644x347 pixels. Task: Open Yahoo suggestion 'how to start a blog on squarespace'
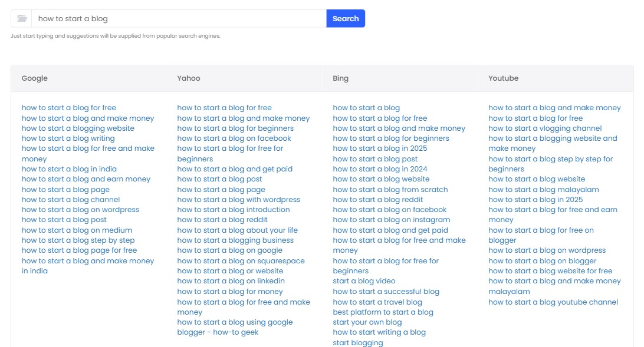point(241,261)
